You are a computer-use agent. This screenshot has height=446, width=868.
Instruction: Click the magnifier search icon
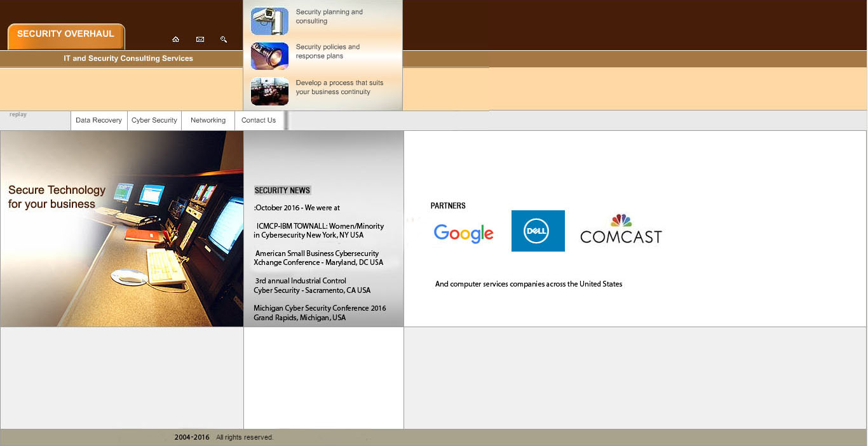[224, 39]
